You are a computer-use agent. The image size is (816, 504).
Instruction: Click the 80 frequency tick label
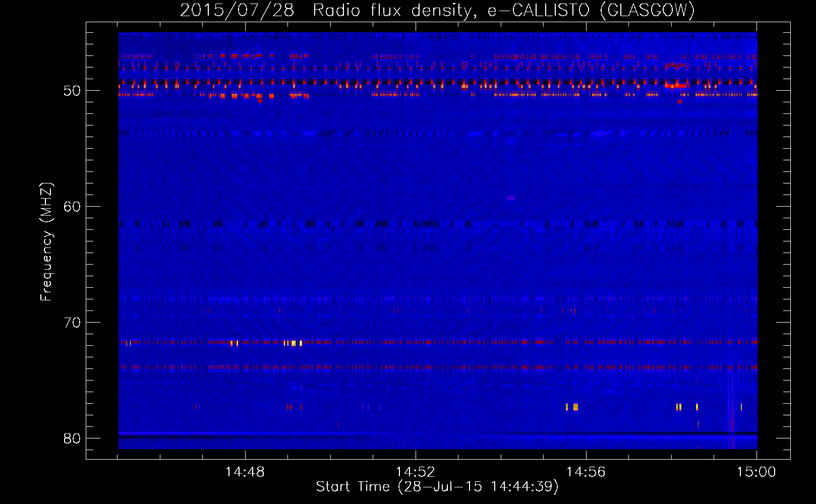tap(72, 438)
